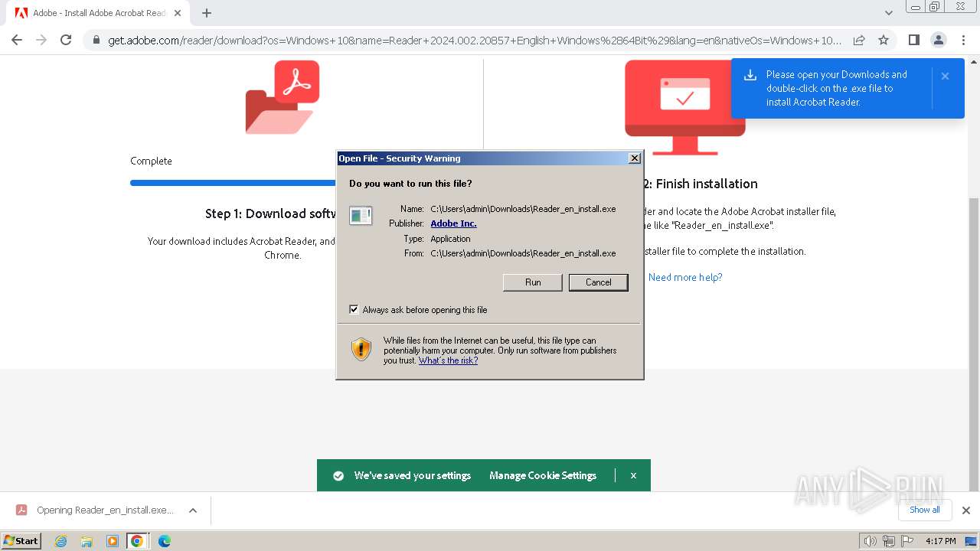Click the browser forward arrow

click(41, 40)
